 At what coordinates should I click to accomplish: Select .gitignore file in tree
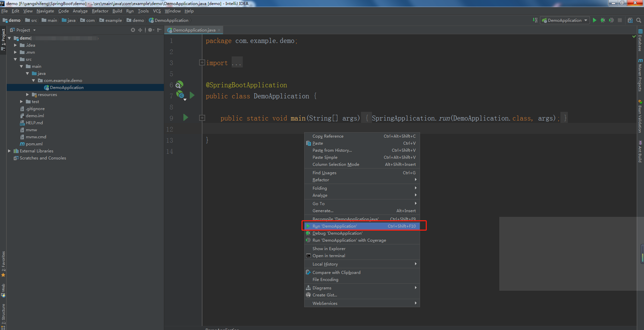coord(35,108)
